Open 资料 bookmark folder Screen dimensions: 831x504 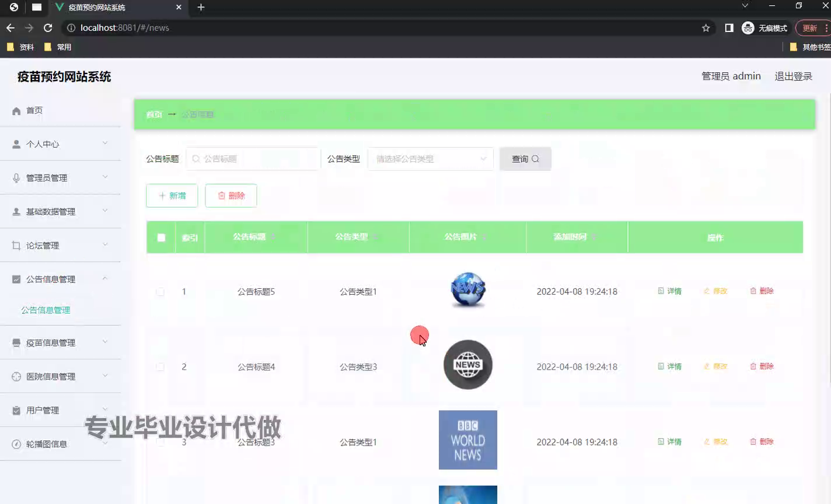pos(20,47)
